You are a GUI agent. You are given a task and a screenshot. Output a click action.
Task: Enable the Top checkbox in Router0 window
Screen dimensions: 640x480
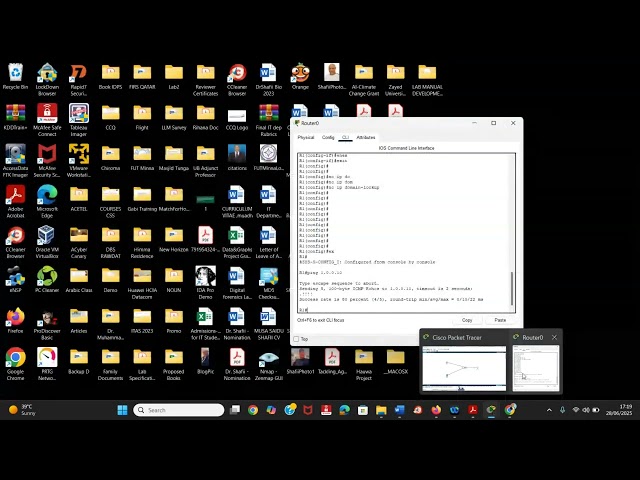point(296,339)
